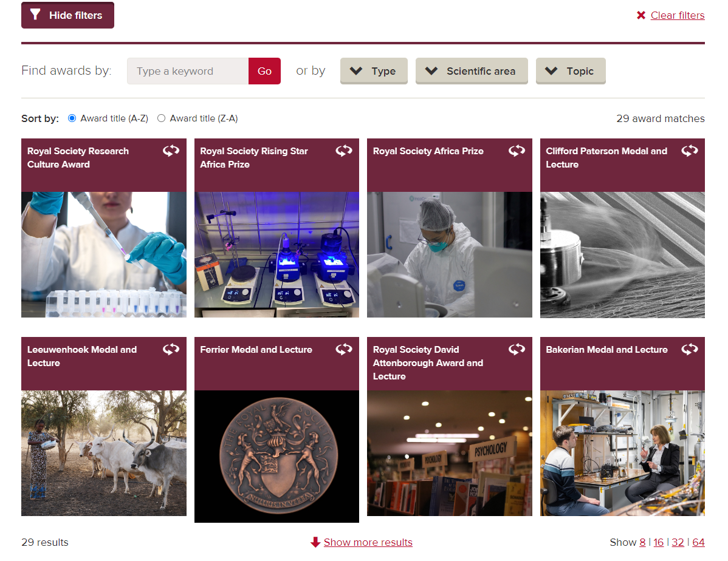Click Show more results link

[x=368, y=542]
